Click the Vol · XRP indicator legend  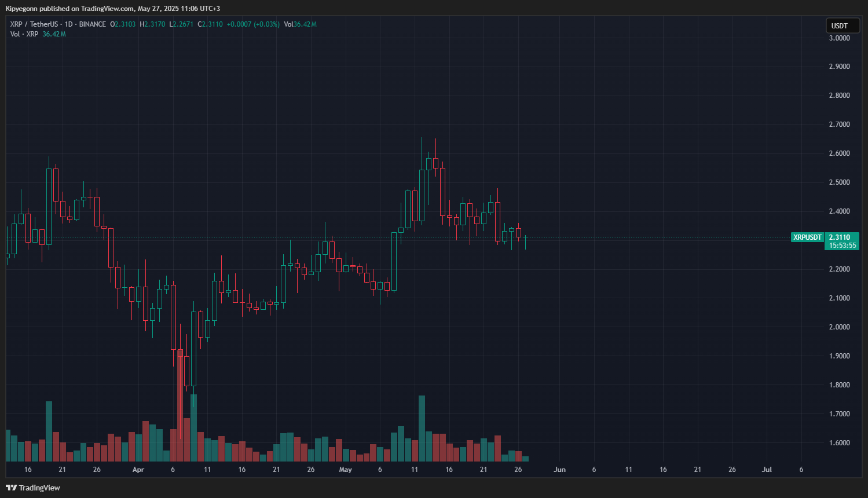pyautogui.click(x=24, y=34)
